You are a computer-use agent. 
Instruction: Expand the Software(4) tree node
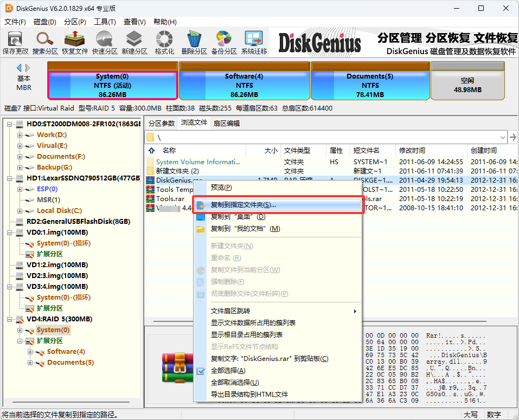pos(30,352)
